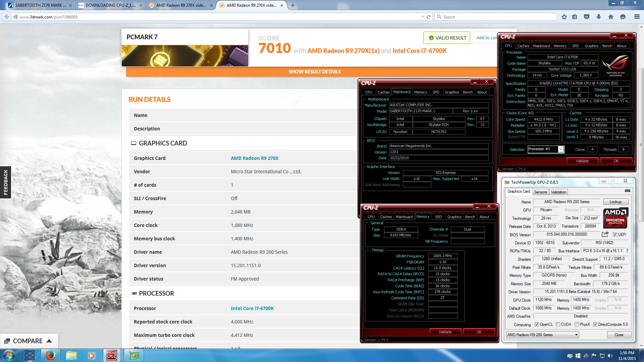Switch to ROG CPU-Z on the taskbar
The width and height of the screenshot is (644, 362).
click(x=112, y=355)
